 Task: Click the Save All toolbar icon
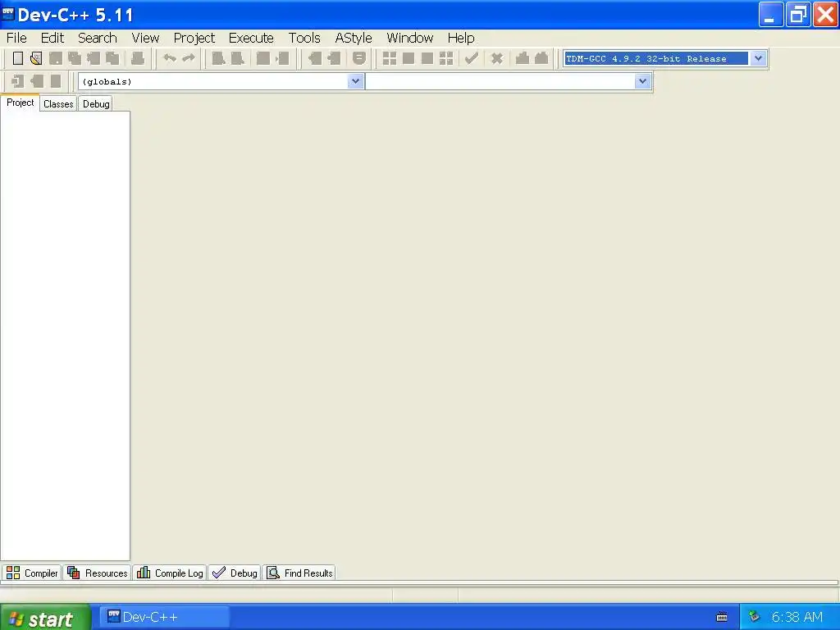[75, 58]
